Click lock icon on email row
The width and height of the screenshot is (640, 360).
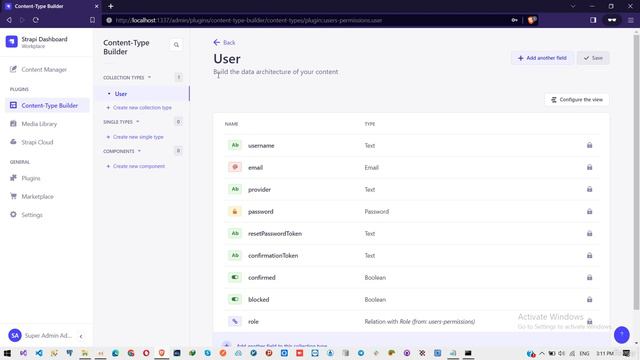589,167
